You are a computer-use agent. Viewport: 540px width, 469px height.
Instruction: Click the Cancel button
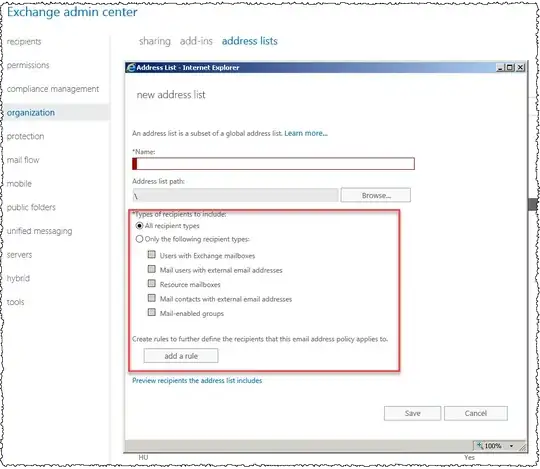[476, 413]
